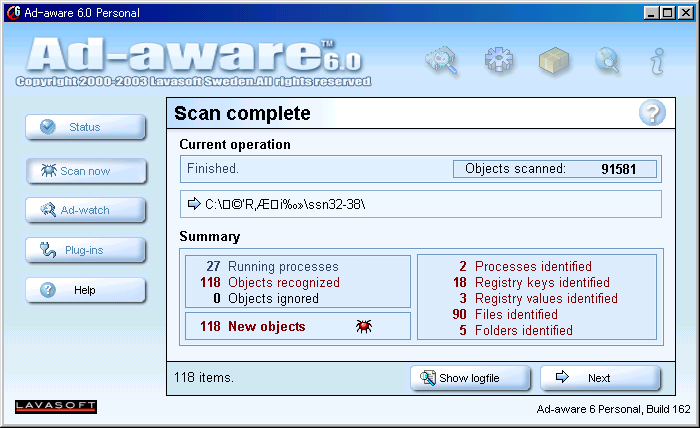Click the red bug icon beside New objects
The height and width of the screenshot is (428, 700).
[x=364, y=327]
